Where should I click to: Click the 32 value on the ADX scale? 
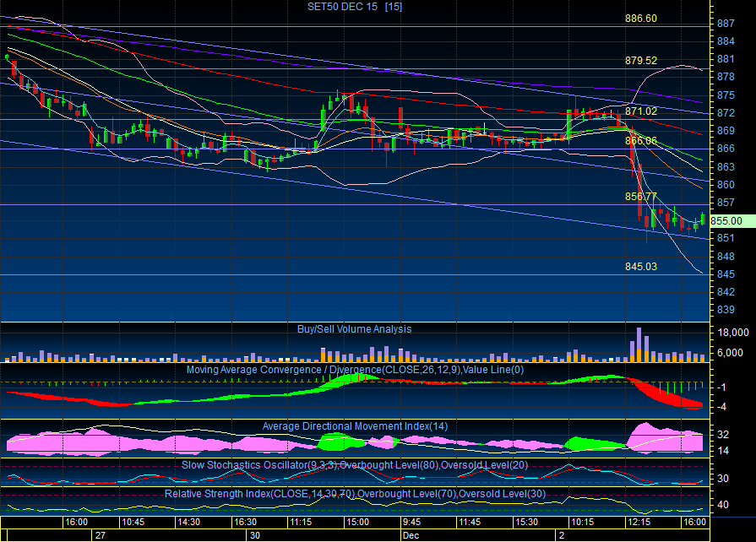723,435
